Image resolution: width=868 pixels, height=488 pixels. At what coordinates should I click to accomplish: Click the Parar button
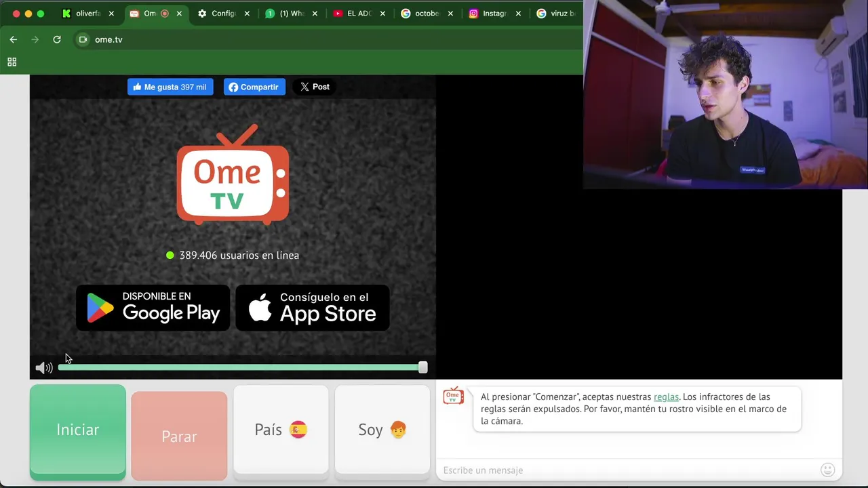tap(179, 436)
